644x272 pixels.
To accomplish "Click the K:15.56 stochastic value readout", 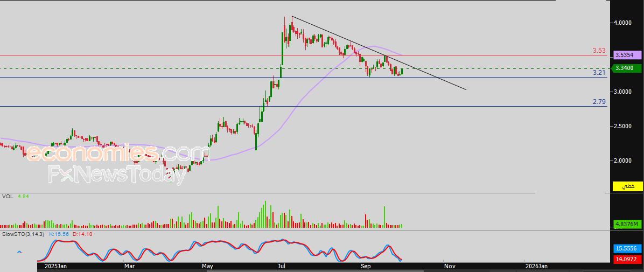I will (55, 234).
